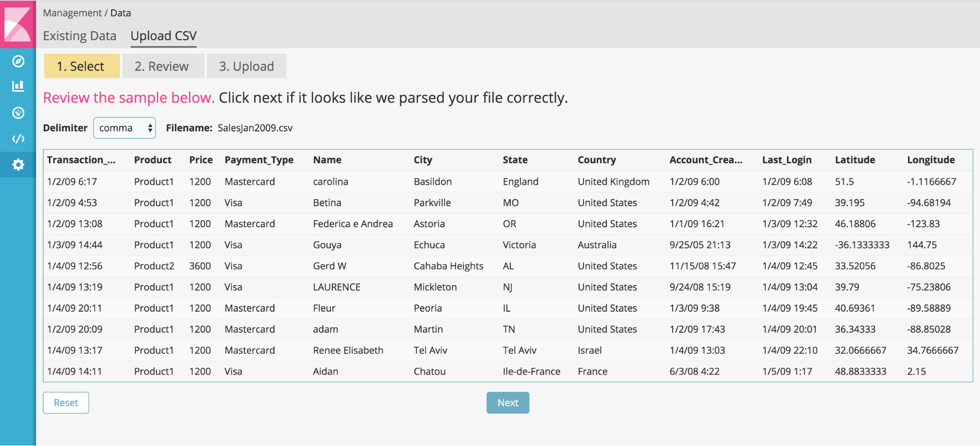The image size is (980, 446).
Task: Click the Transaction column header
Action: 81,160
